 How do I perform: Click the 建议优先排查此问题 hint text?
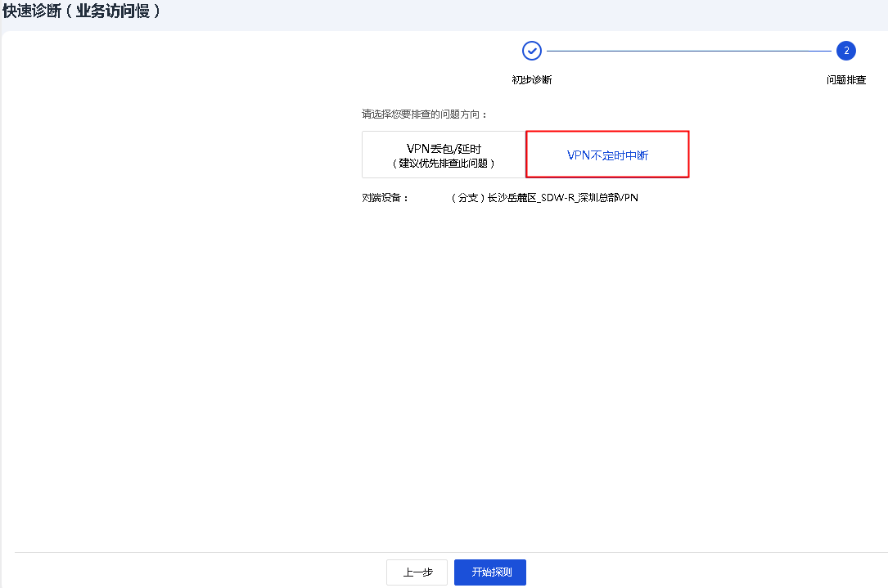pyautogui.click(x=444, y=163)
